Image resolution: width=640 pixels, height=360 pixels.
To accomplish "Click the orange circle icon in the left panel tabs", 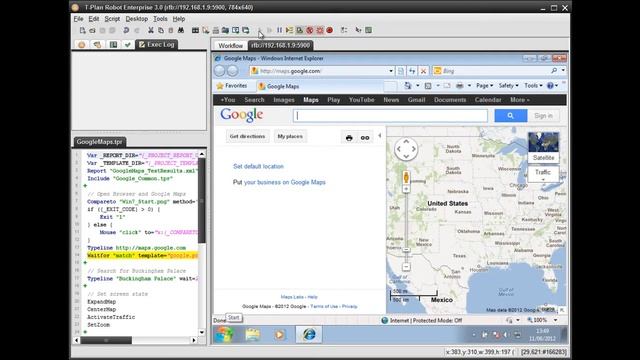I will click(x=82, y=44).
